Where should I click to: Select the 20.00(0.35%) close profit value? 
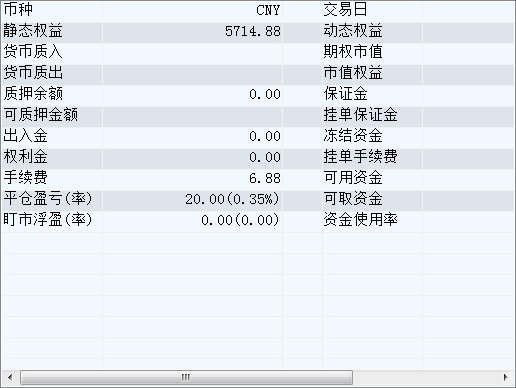[232, 200]
